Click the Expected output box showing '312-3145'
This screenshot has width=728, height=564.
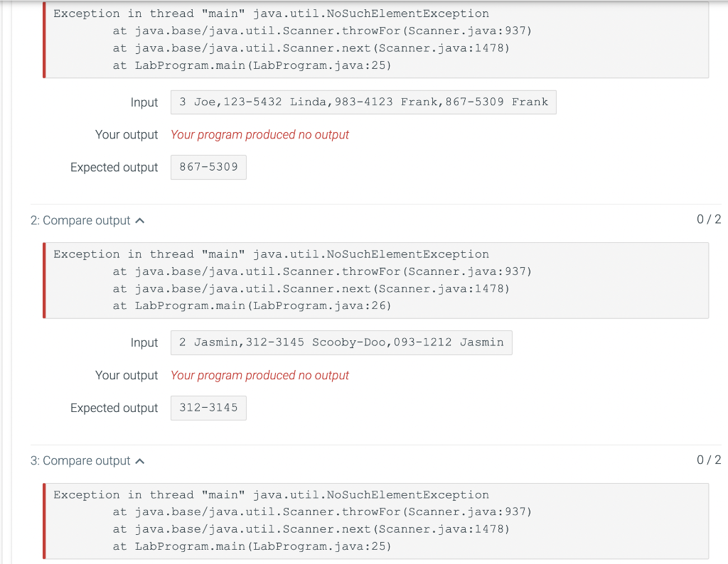point(208,408)
